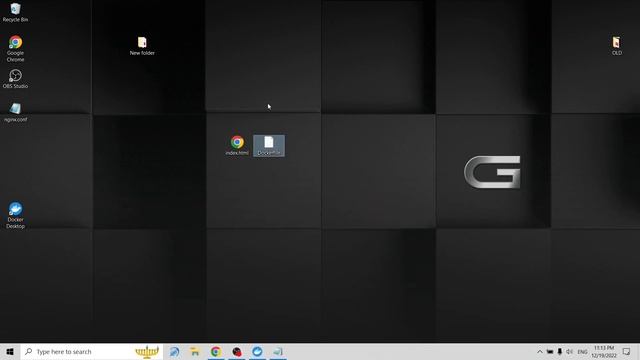Switch to the last running taskbar app
This screenshot has height=360, width=640.
(x=278, y=351)
